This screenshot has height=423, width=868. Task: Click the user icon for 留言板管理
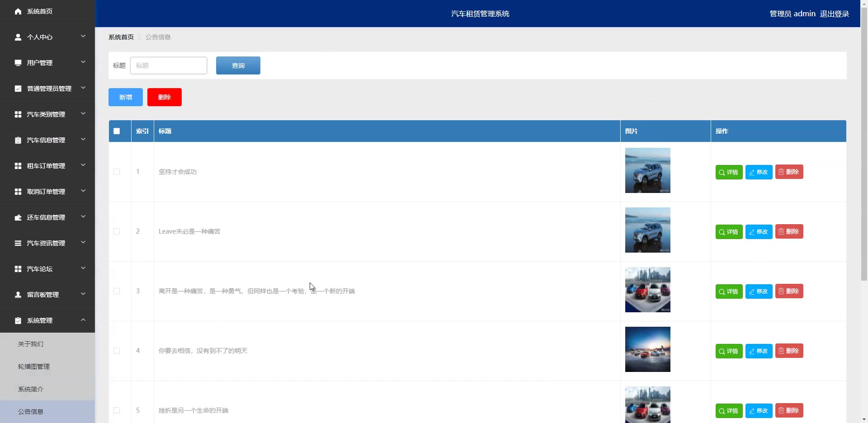(x=18, y=295)
